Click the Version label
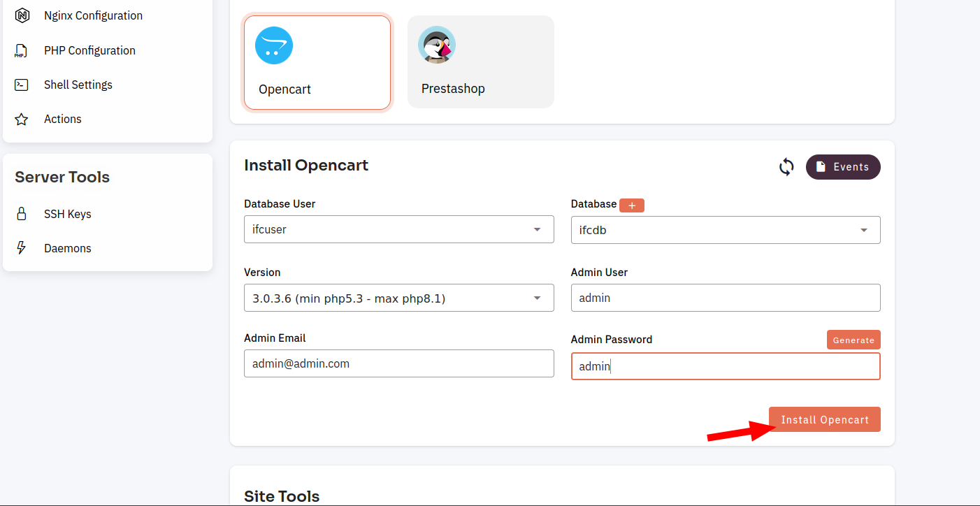The image size is (980, 506). click(x=262, y=273)
